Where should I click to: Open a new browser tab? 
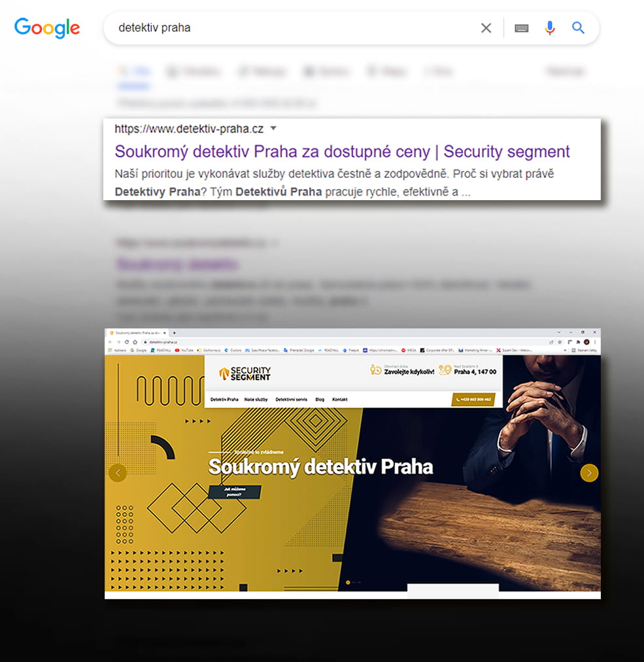[175, 333]
